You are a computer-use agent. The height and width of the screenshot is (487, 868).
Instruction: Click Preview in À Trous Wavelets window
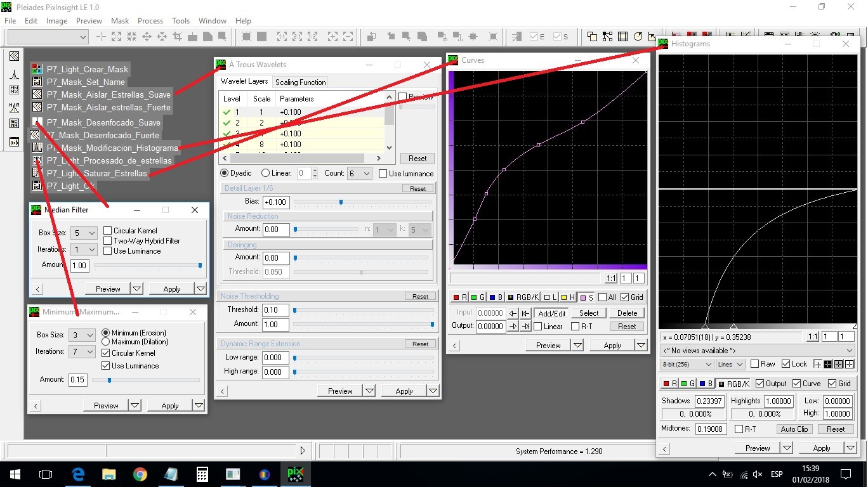340,391
